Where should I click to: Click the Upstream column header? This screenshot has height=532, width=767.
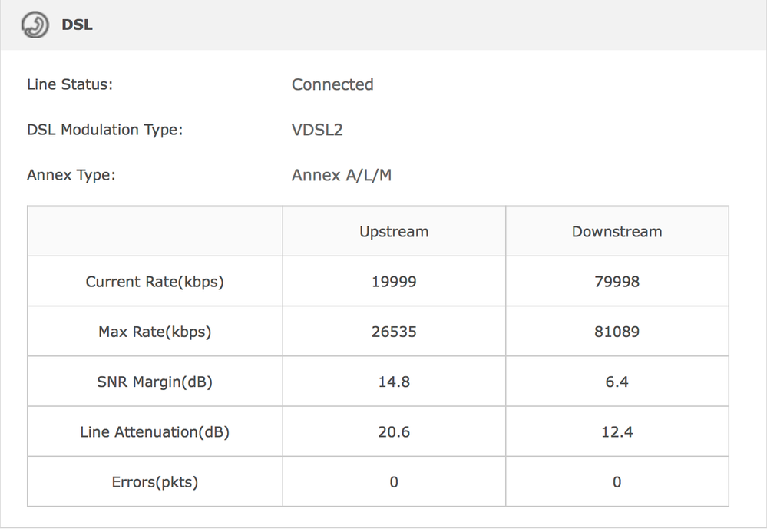(x=394, y=232)
